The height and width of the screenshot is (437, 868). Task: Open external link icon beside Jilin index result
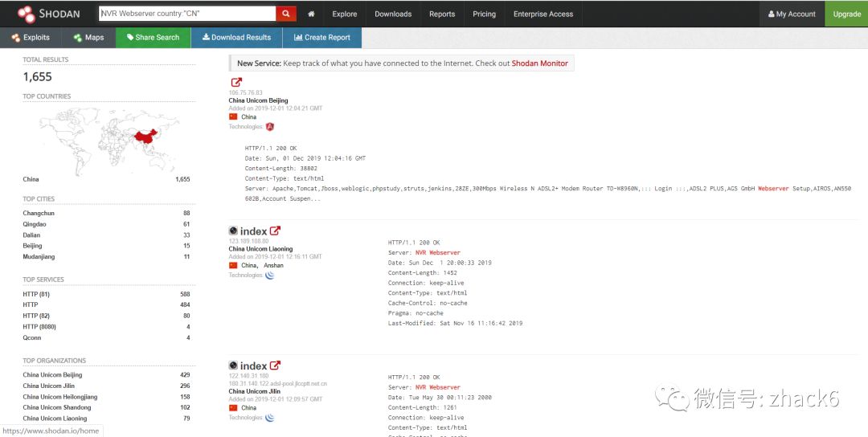point(275,366)
